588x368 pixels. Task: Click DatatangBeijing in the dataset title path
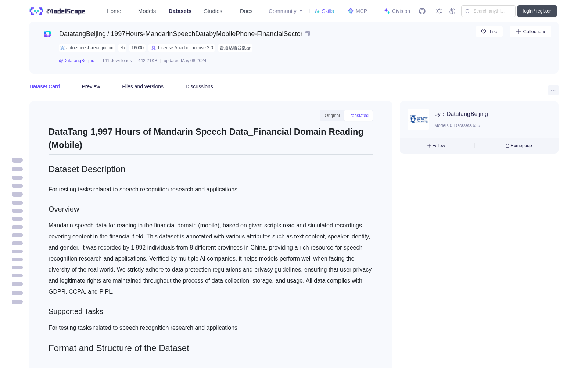[x=82, y=34]
